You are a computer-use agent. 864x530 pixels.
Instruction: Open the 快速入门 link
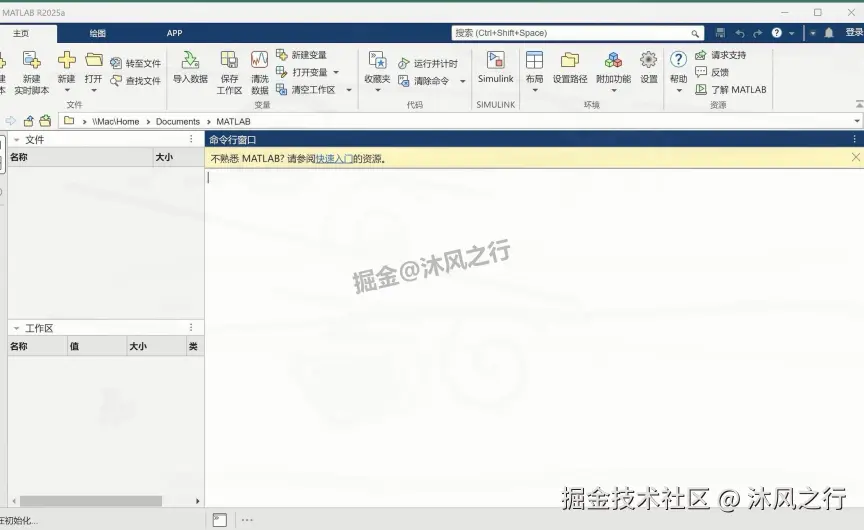(334, 159)
